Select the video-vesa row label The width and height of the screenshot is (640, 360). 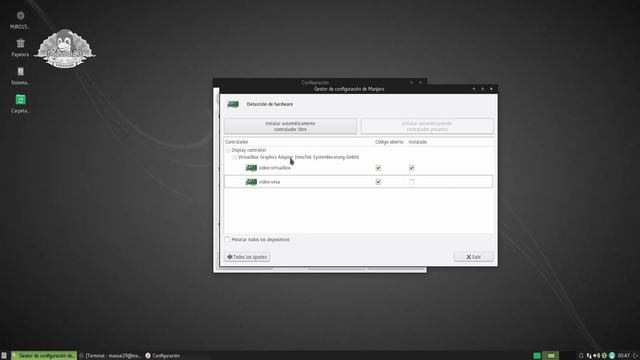coord(269,182)
